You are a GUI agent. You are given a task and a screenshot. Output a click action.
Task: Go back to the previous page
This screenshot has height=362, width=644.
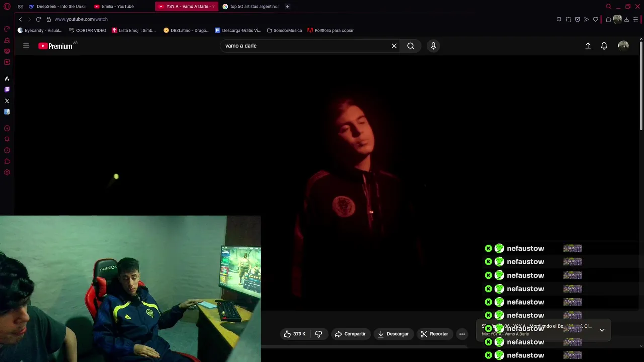point(20,19)
